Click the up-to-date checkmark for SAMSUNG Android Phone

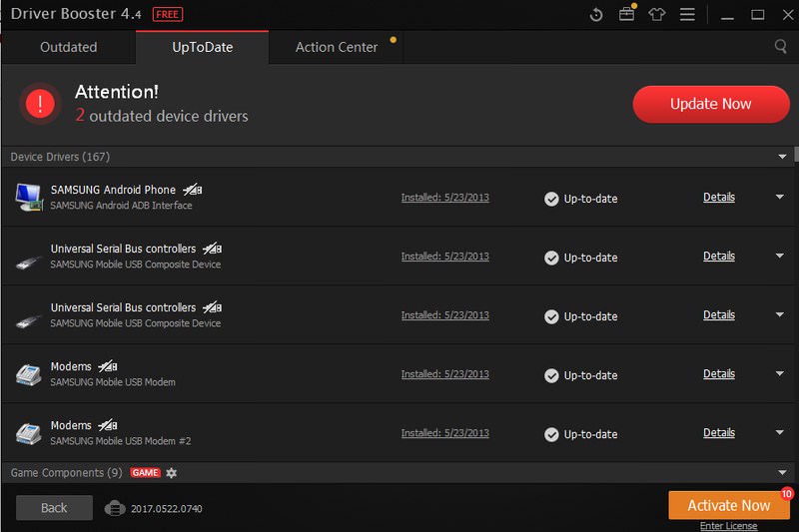[551, 199]
